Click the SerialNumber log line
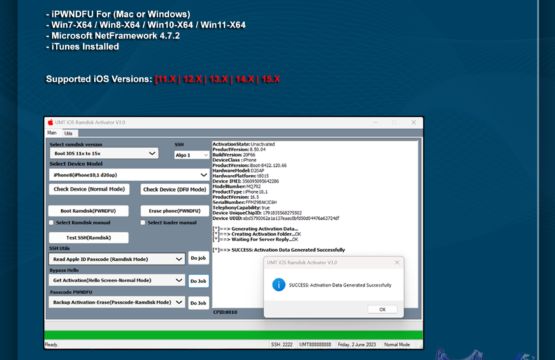This screenshot has width=555, height=360. point(245,202)
